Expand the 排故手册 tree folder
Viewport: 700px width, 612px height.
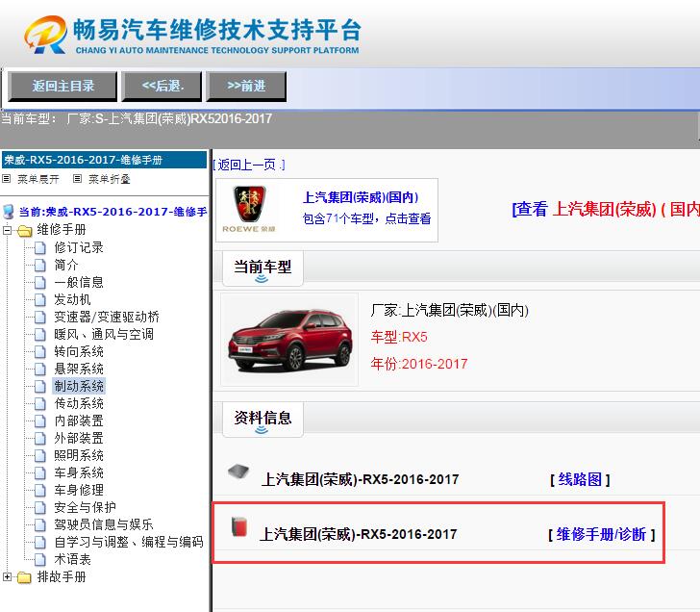click(x=7, y=577)
